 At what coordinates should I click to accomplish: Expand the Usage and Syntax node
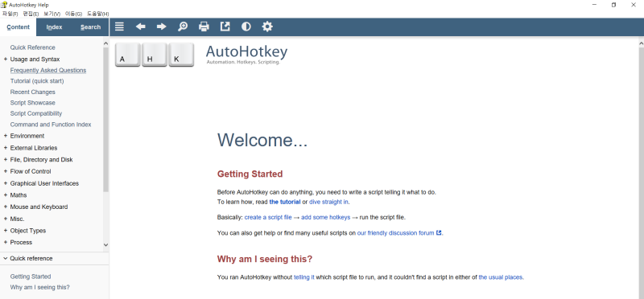point(6,59)
